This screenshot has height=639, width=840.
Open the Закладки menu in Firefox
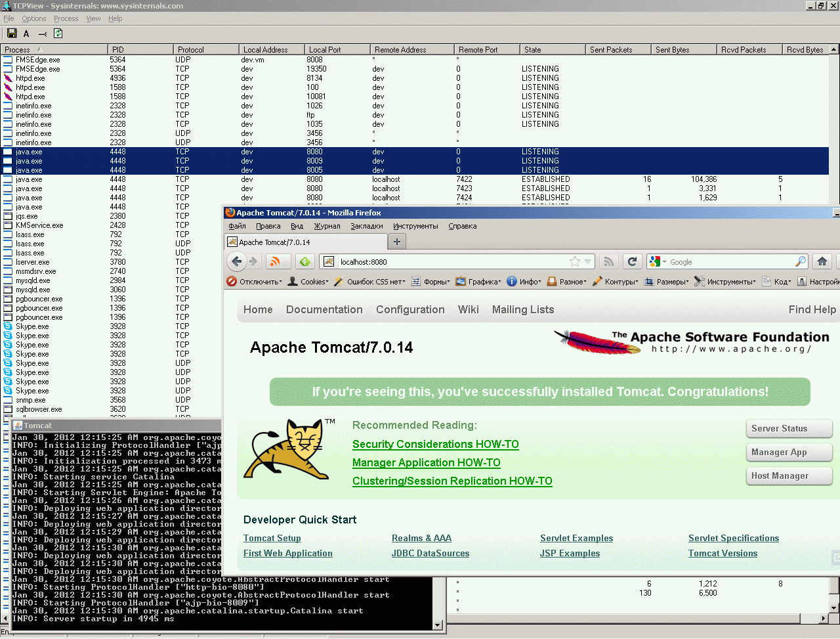(367, 226)
